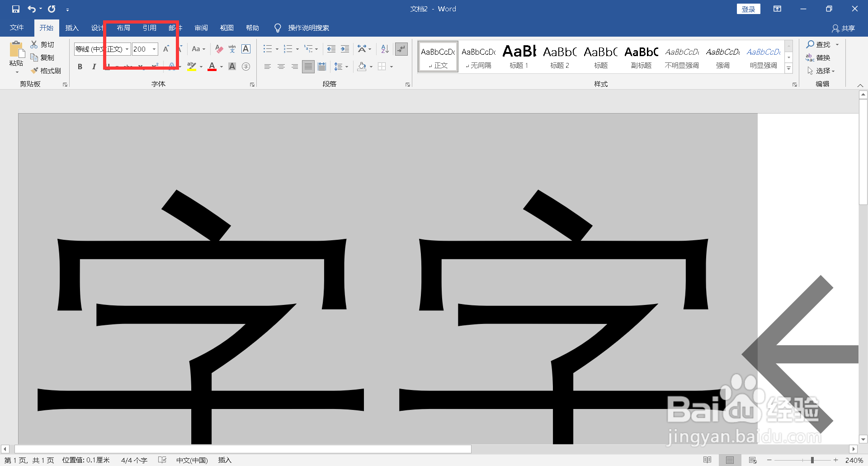Image resolution: width=868 pixels, height=466 pixels.
Task: Increase font size with the grow font icon
Action: (166, 49)
